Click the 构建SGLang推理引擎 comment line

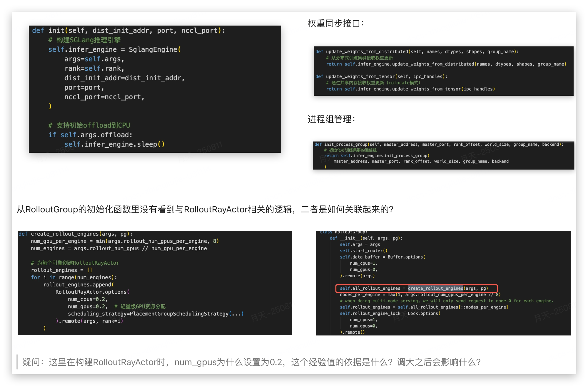point(84,40)
